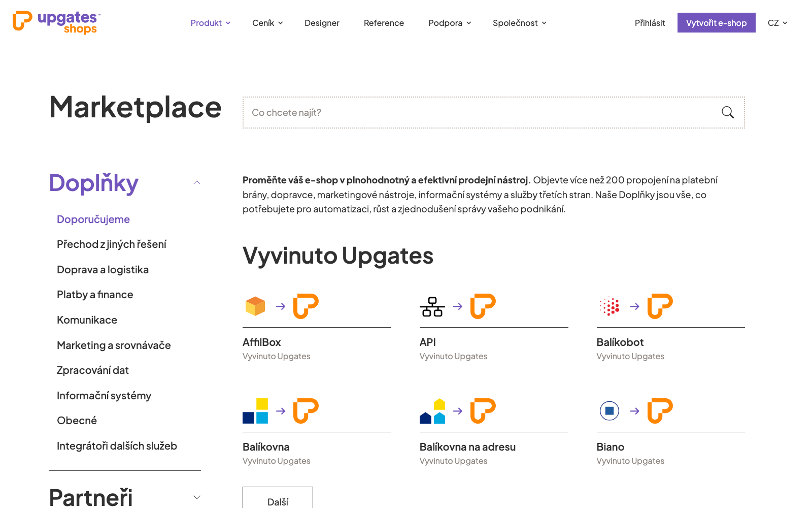
Task: Click the Partneři heading
Action: pyautogui.click(x=91, y=497)
